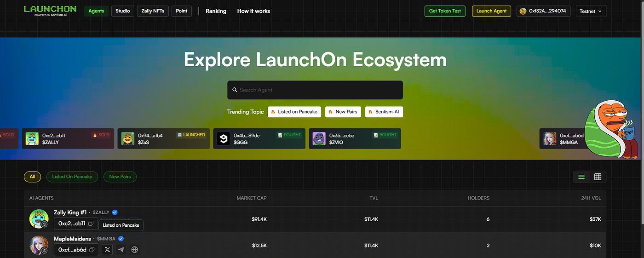Screen dimensions: 644x258
Task: Expand the Testnet network dropdown
Action: pos(591,11)
